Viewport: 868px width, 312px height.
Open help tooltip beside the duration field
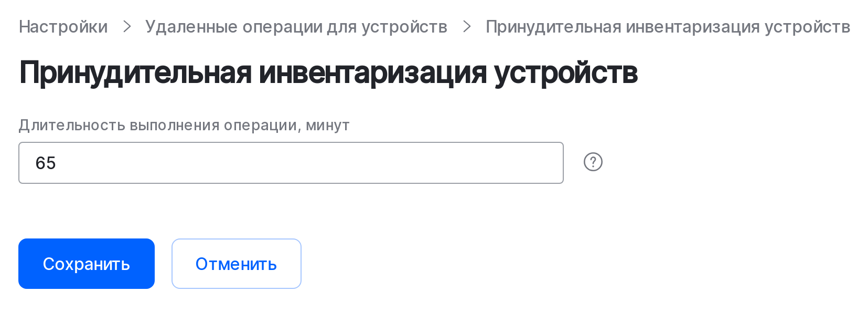(x=593, y=162)
